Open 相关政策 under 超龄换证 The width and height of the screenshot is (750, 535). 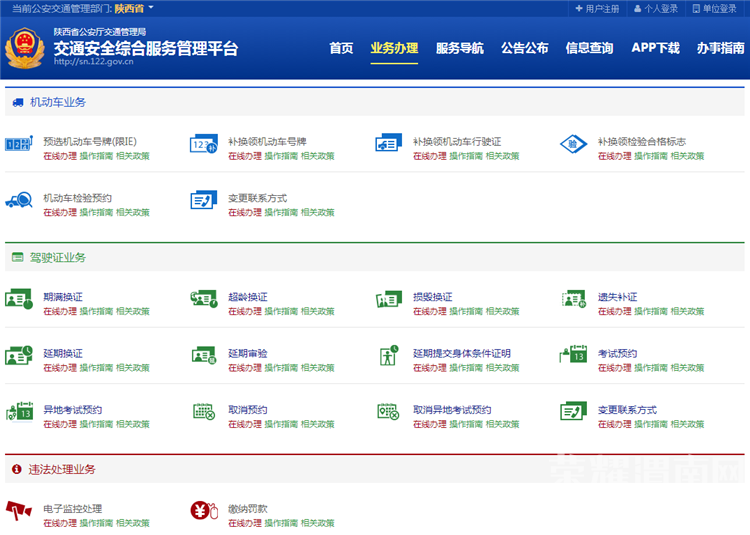tap(317, 312)
